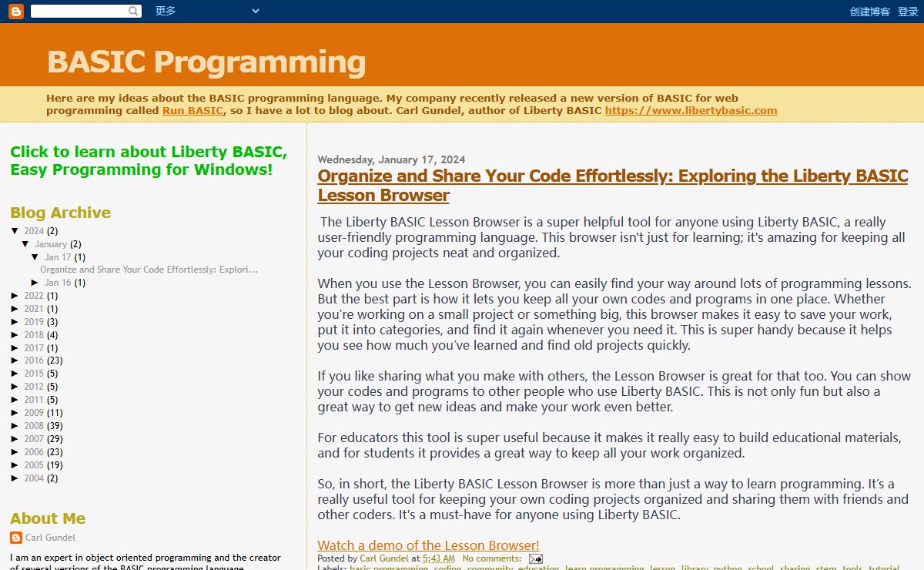Click the 登录 sign-in navbar item
Screen dimensions: 924x570
tap(908, 12)
